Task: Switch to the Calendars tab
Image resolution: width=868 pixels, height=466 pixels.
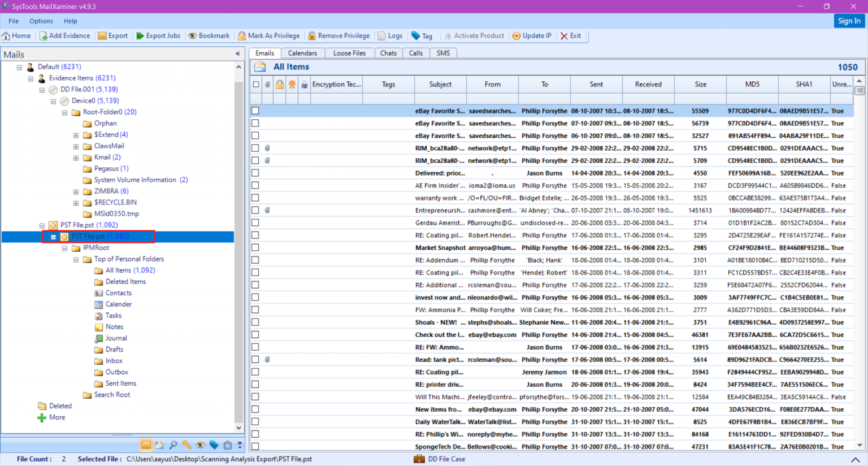Action: coord(303,53)
